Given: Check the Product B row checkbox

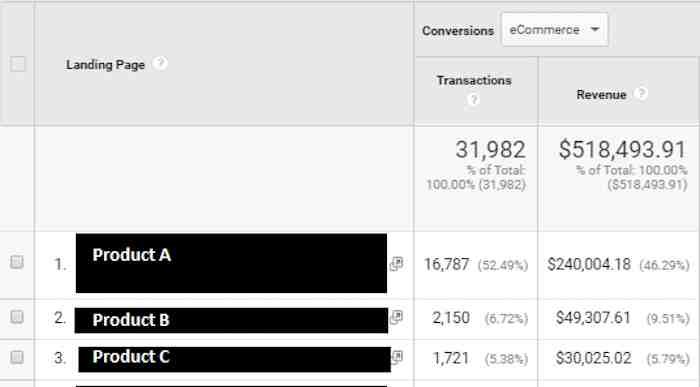Looking at the screenshot, I should click(17, 317).
